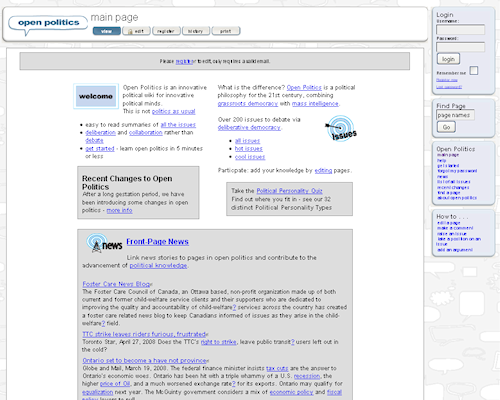Click the Password input field
Viewport: 500px width, 400px height.
pos(460,47)
